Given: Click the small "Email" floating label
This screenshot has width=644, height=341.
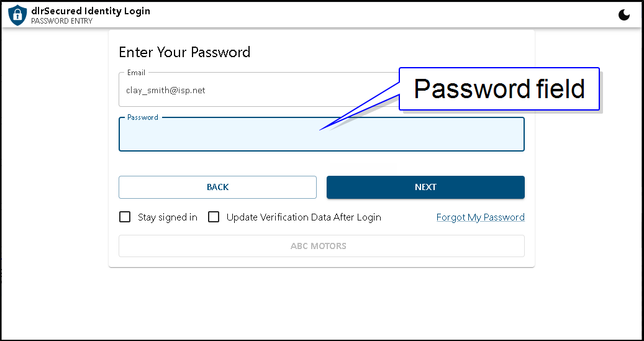Looking at the screenshot, I should point(136,73).
